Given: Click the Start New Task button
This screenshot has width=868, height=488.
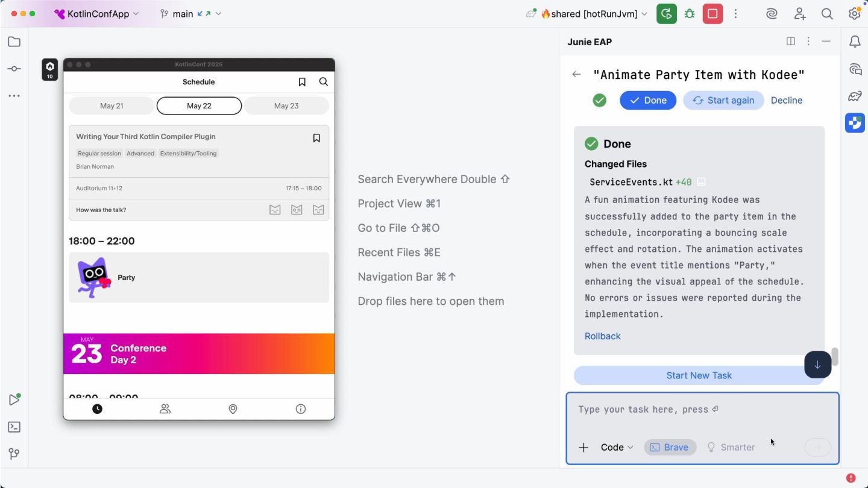Looking at the screenshot, I should coord(699,375).
